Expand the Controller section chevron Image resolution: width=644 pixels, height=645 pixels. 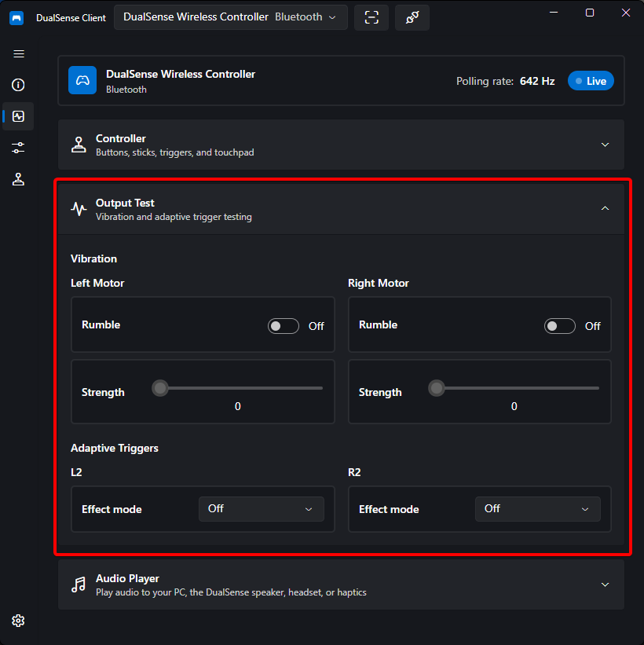click(605, 145)
